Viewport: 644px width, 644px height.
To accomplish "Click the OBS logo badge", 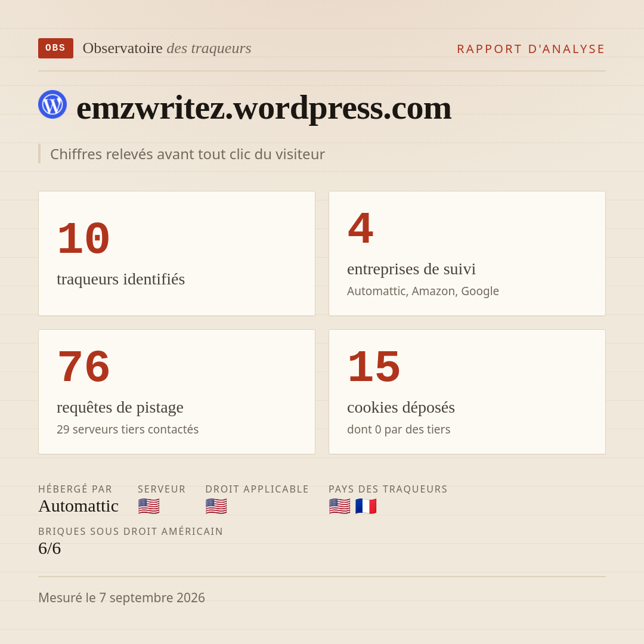I will click(x=55, y=48).
